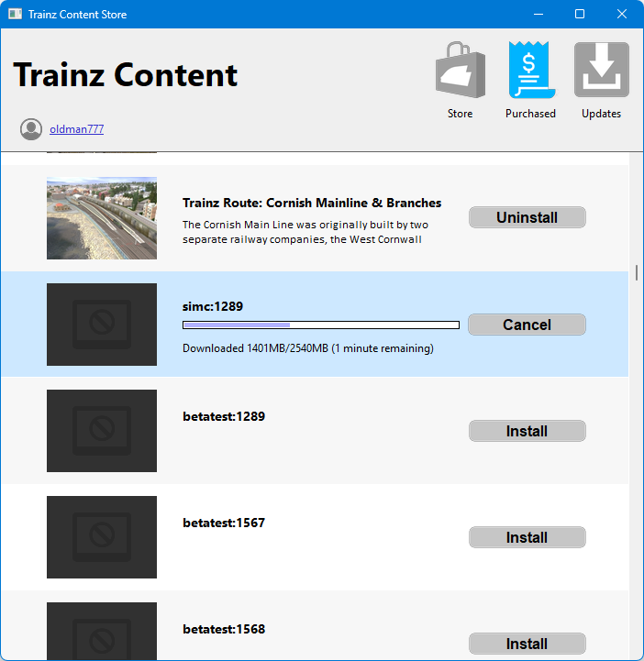The image size is (644, 661).
Task: Maximize the Trainz Content Store window
Action: point(580,14)
